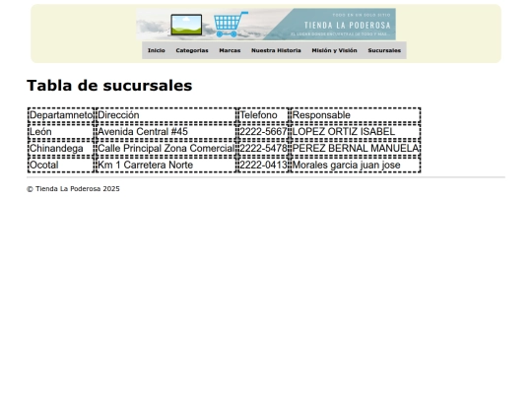Go to the Categorias page
Image resolution: width=532 pixels, height=399 pixels.
tap(192, 50)
